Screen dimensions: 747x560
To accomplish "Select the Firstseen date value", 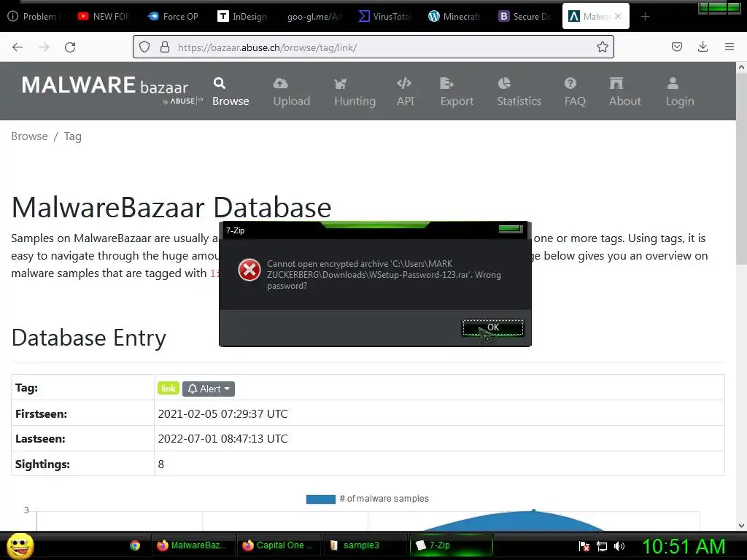I will (223, 414).
